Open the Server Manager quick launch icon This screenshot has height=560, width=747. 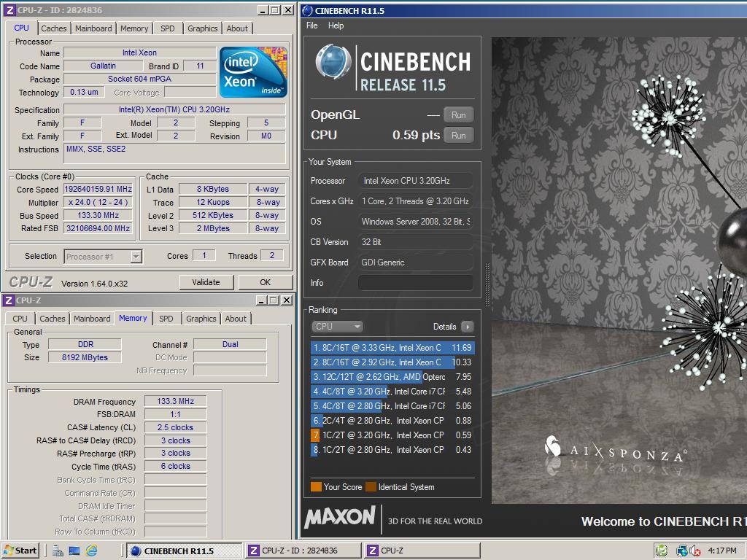(x=58, y=551)
